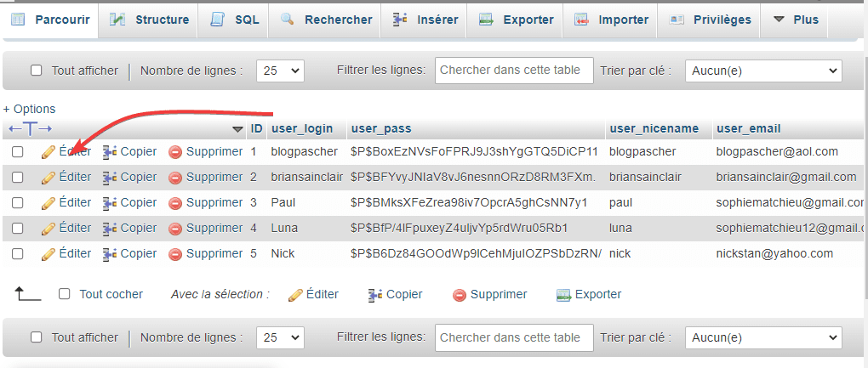Click the top Filtrer les lignes search field

(514, 71)
